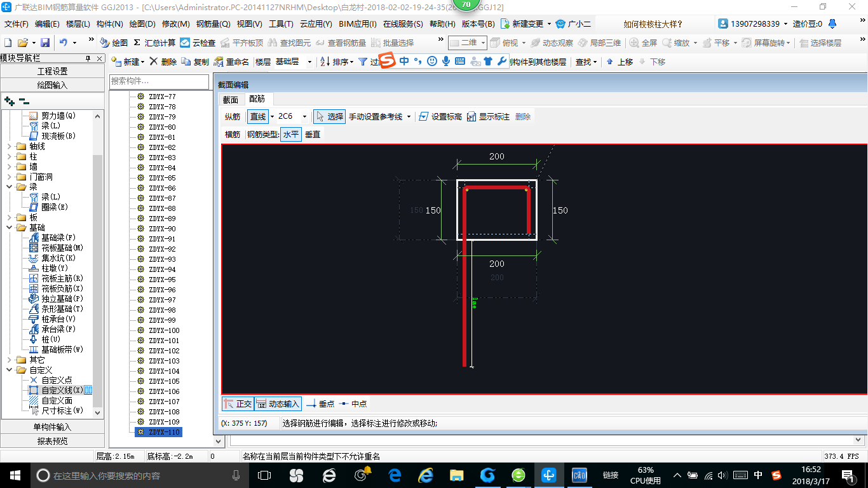Select 筏板基础(M) tree item

[x=56, y=248]
